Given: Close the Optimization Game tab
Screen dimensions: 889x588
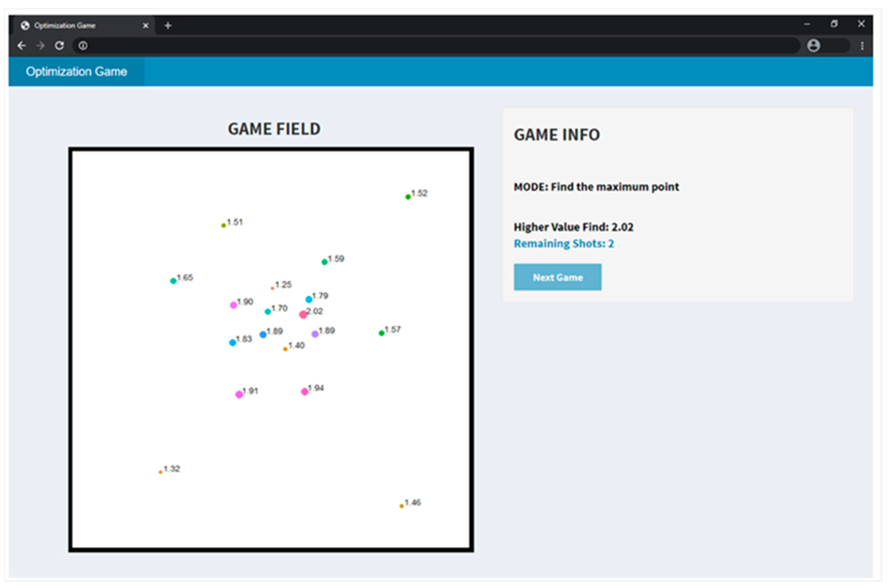Looking at the screenshot, I should click(146, 26).
